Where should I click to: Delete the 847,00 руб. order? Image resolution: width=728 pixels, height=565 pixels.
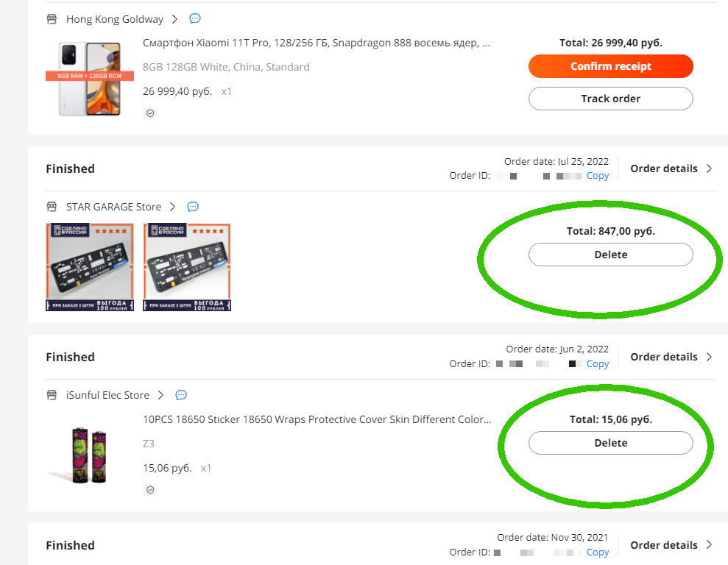[x=610, y=255]
